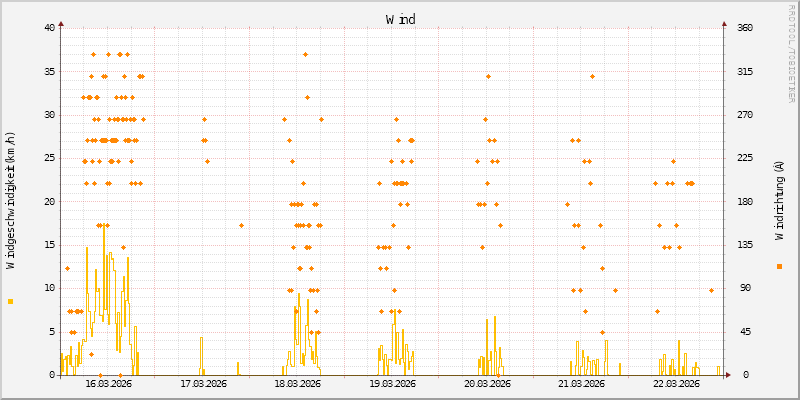Click the 40 tick on the speed axis
Viewport: 800px width, 400px height.
click(50, 28)
